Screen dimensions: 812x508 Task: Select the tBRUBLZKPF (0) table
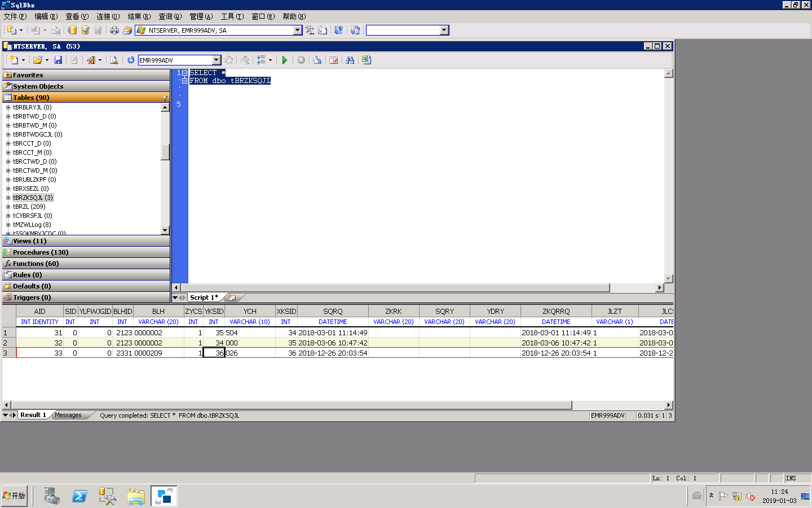coord(34,179)
